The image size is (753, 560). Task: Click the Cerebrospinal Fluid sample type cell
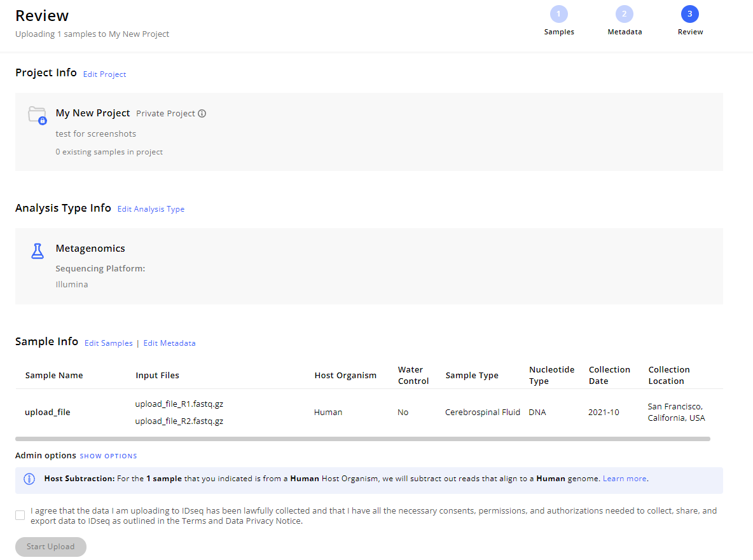(x=483, y=412)
